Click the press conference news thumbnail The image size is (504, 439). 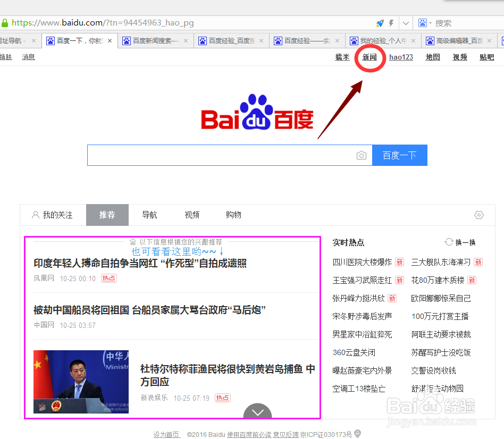(81, 382)
